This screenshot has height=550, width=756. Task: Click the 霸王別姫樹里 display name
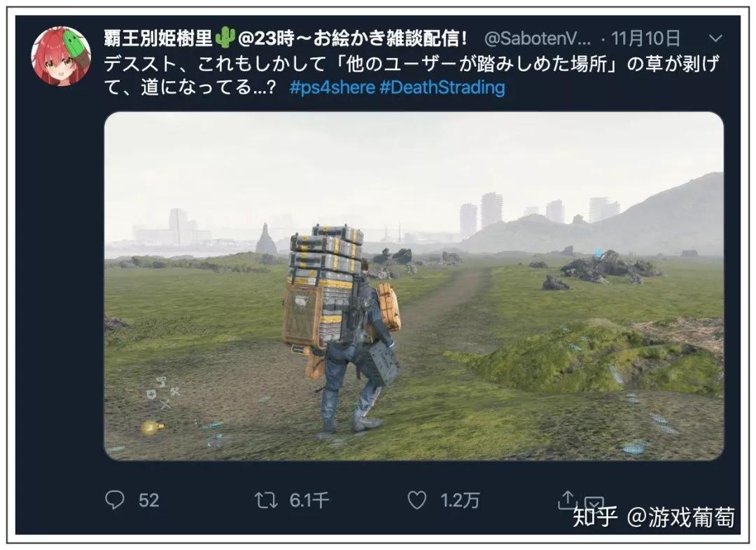pyautogui.click(x=158, y=38)
